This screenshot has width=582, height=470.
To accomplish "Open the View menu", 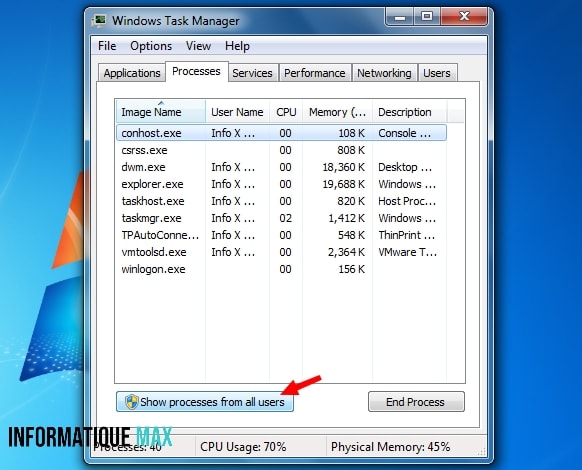I will [198, 46].
